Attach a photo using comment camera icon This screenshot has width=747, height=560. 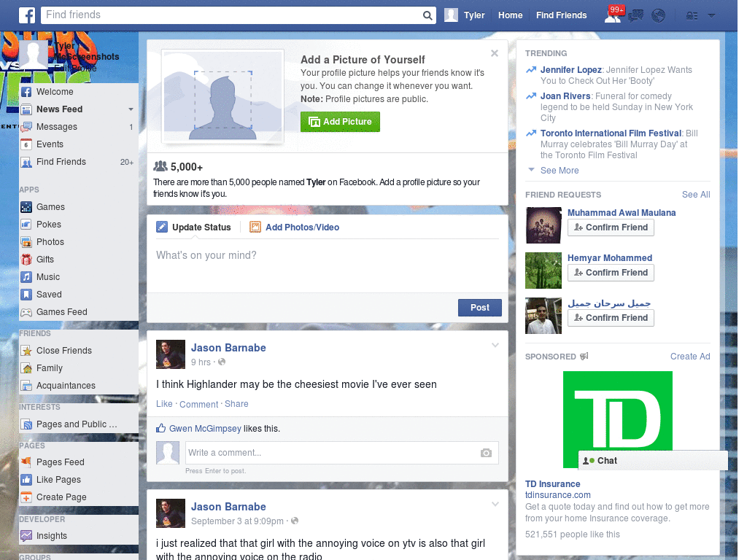pyautogui.click(x=486, y=453)
